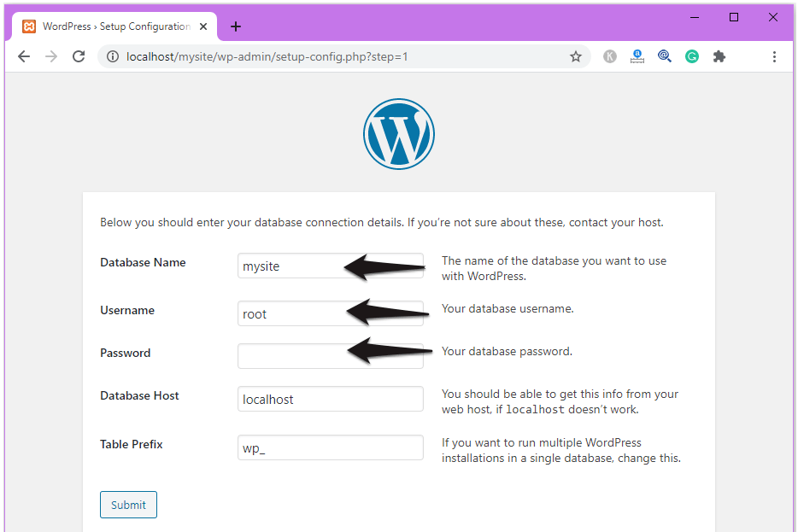Click the Database Name label
Screen dimensions: 798x532
(143, 262)
